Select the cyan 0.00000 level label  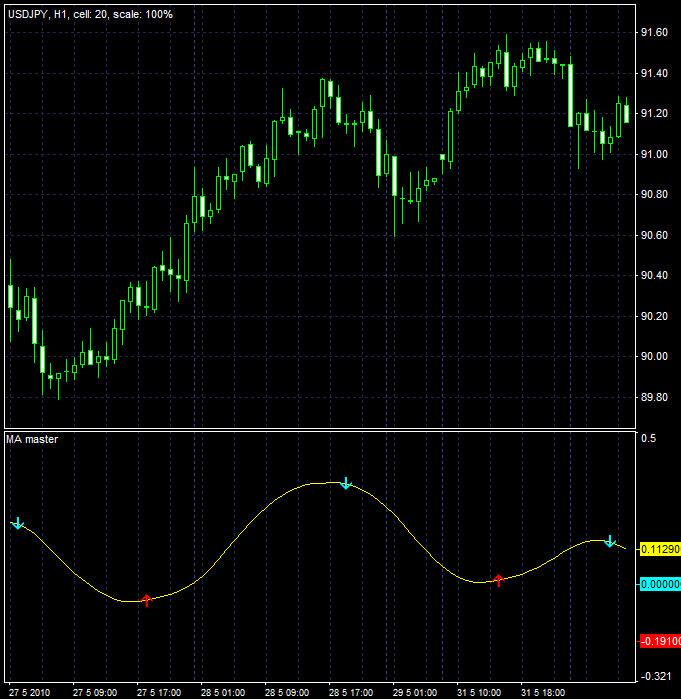[660, 584]
